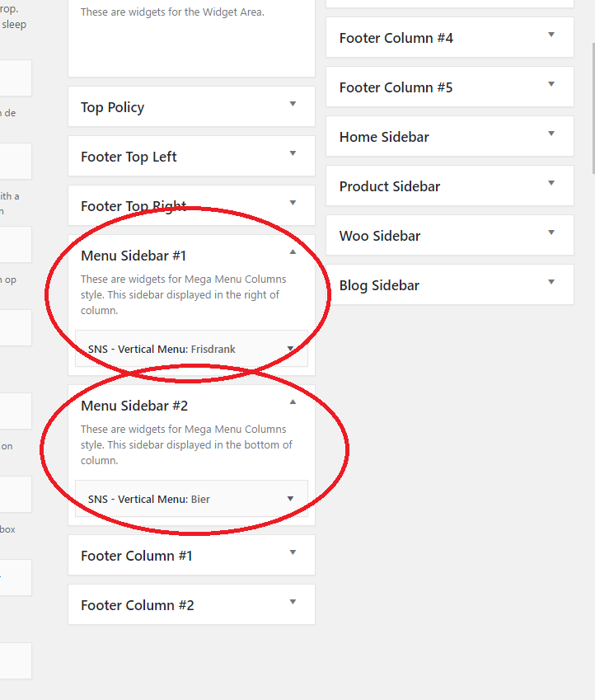Expand the Top Policy widget area
This screenshot has height=700, width=595.
(x=292, y=105)
